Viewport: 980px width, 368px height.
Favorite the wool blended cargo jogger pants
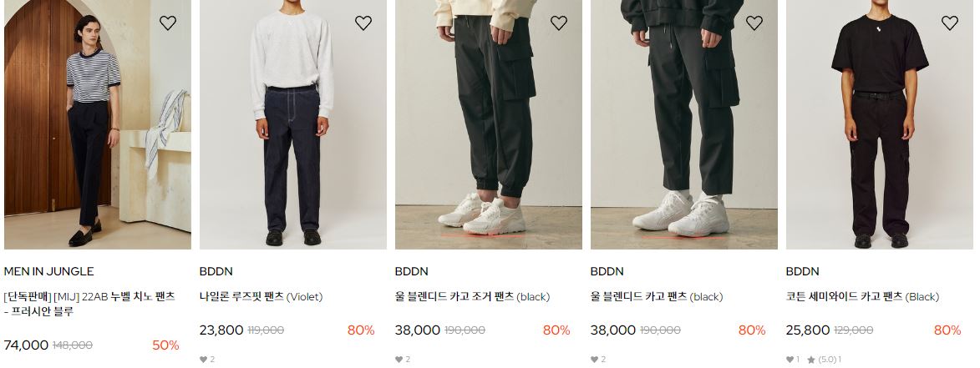(559, 23)
